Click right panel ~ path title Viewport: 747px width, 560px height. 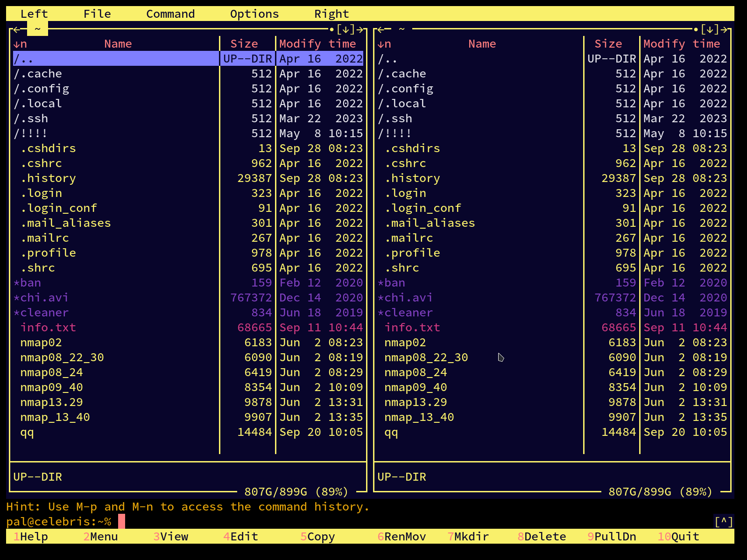(x=402, y=29)
